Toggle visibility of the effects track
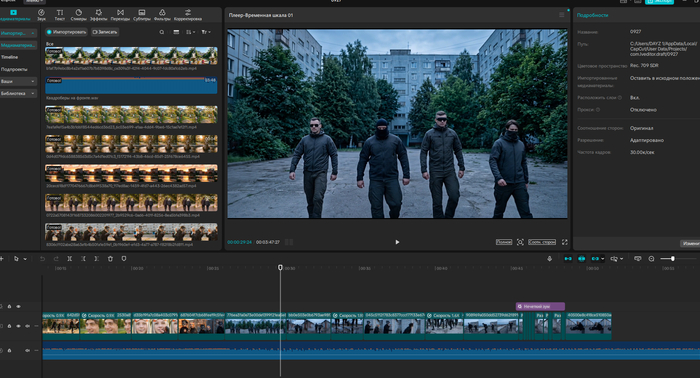The image size is (700, 378). [18, 307]
